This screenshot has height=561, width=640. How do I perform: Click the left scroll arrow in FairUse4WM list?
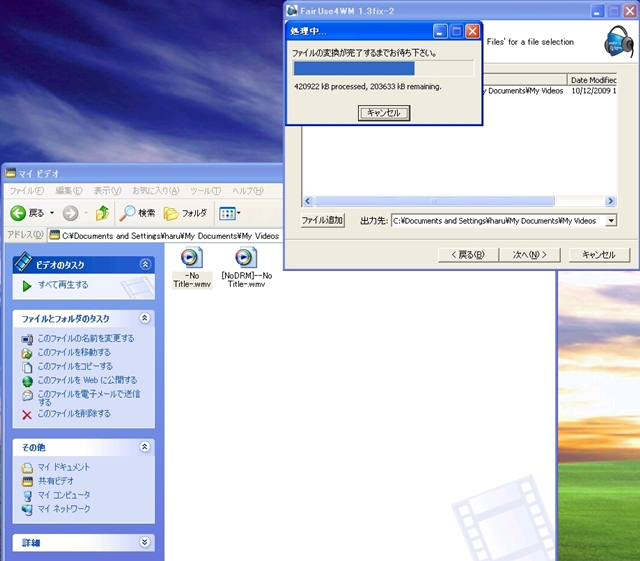click(x=308, y=200)
